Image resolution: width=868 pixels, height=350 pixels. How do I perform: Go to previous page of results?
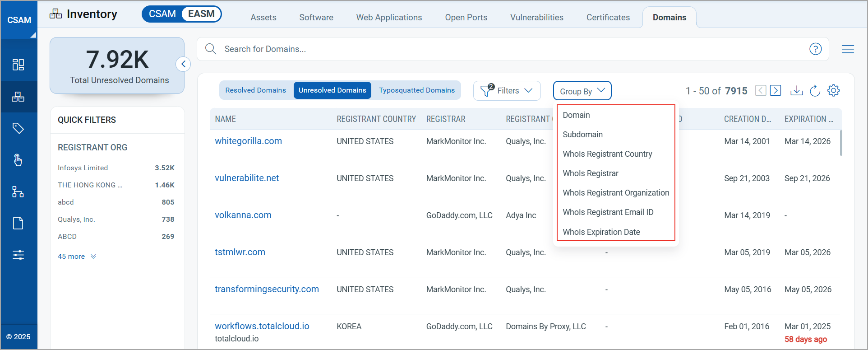(761, 90)
